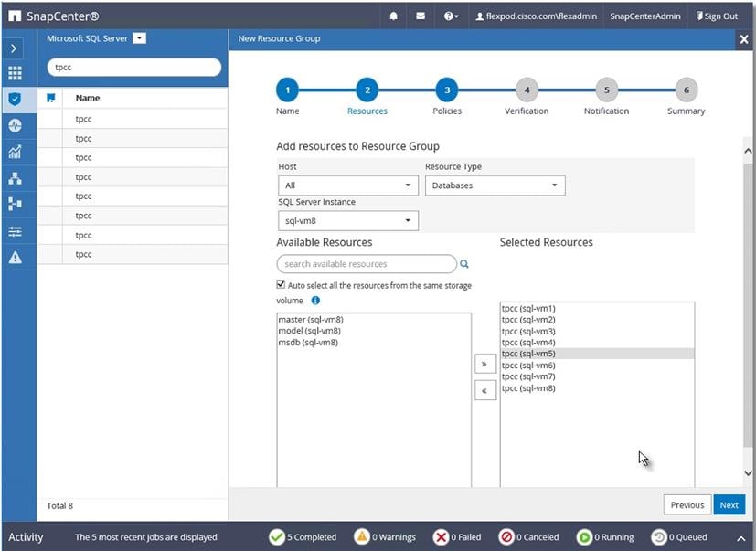Click the 0 Warnings status icon
Viewport: 756px width, 551px height.
362,537
